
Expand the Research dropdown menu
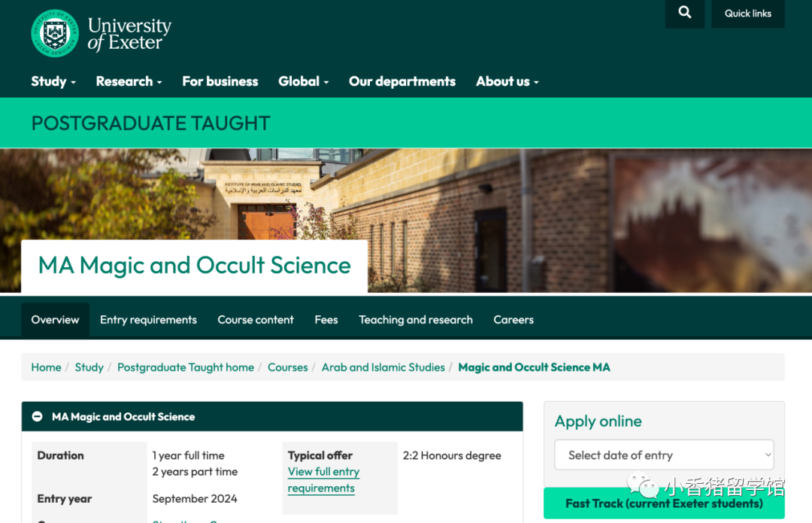pyautogui.click(x=129, y=81)
